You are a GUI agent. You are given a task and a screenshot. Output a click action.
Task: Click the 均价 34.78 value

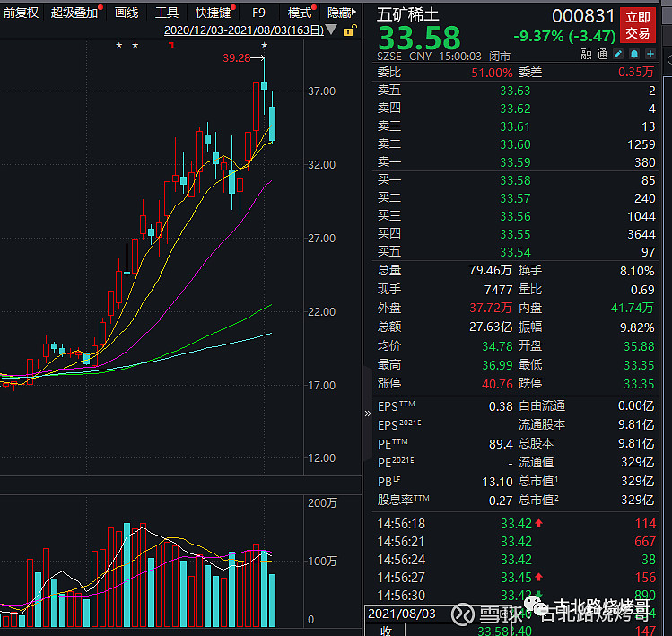click(x=497, y=346)
